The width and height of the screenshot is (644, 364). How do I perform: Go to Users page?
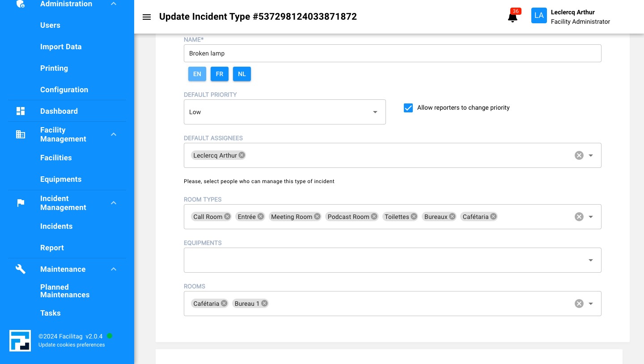point(50,25)
